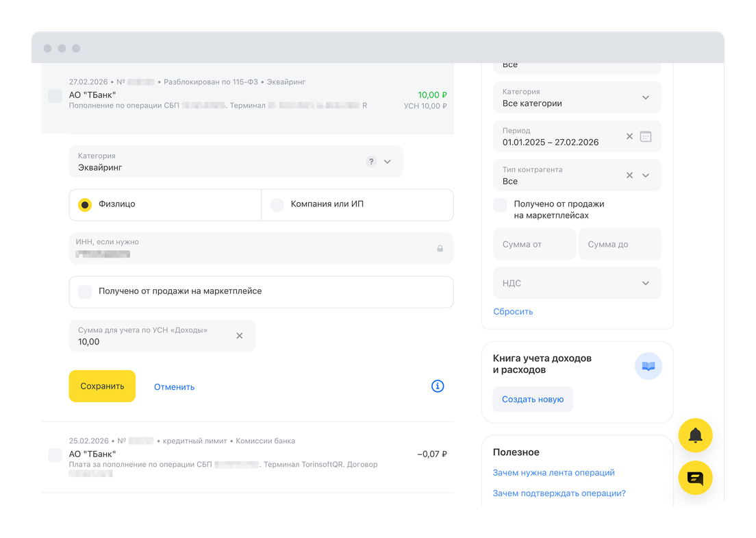The width and height of the screenshot is (756, 538).
Task: Open the support chat button
Action: (695, 478)
